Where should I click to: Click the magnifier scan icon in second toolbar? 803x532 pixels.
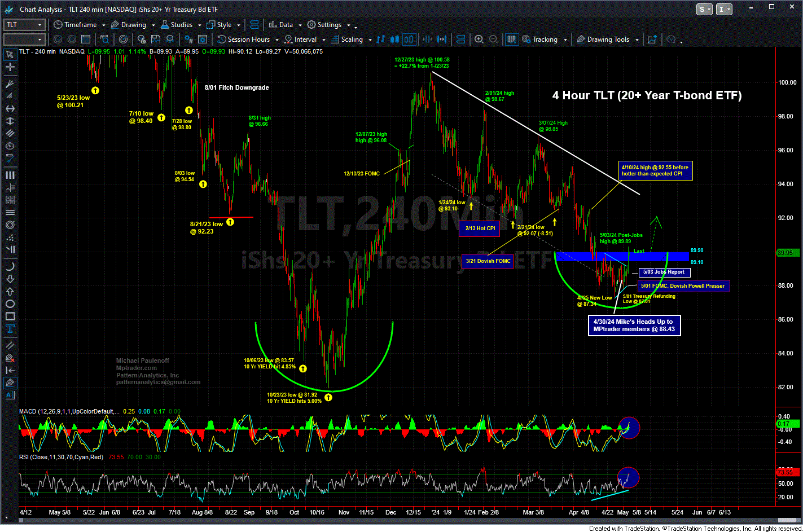(104, 39)
